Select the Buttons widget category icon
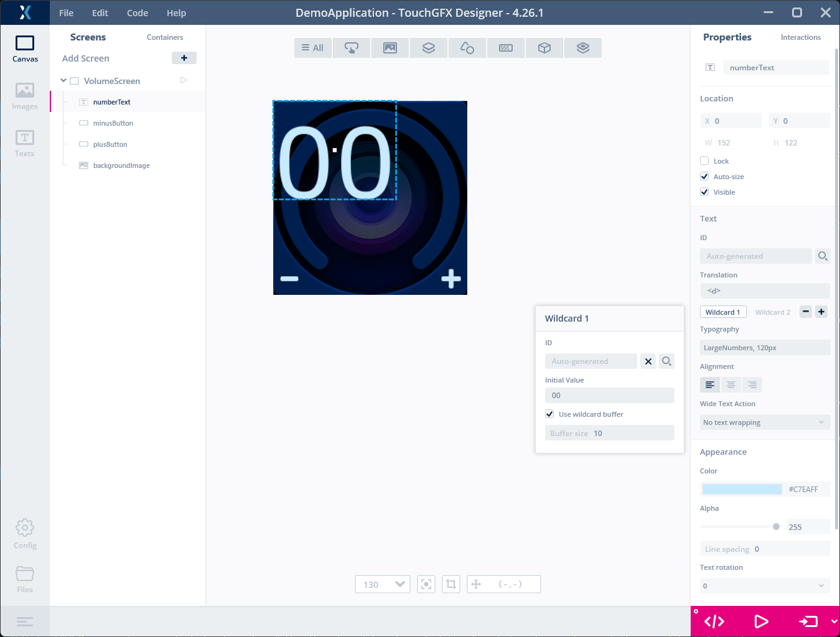Viewport: 840px width, 637px height. pos(352,48)
